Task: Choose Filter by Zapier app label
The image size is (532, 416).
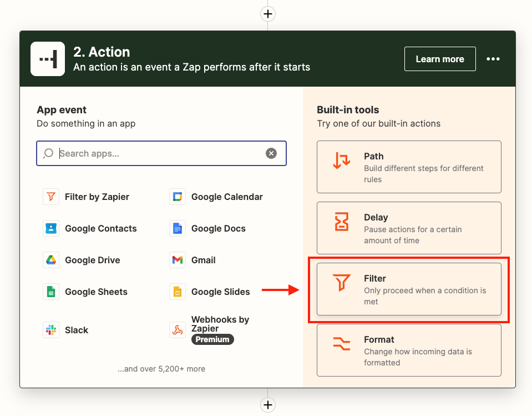Action: point(97,197)
